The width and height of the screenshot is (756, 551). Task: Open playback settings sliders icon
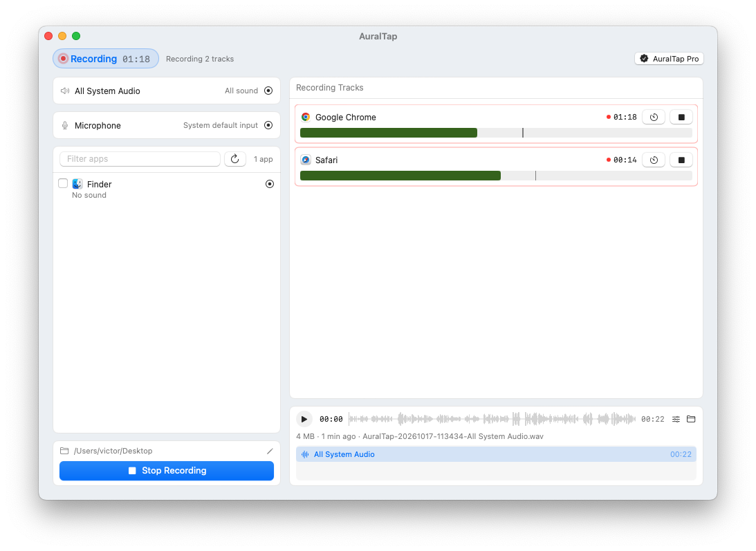(676, 420)
